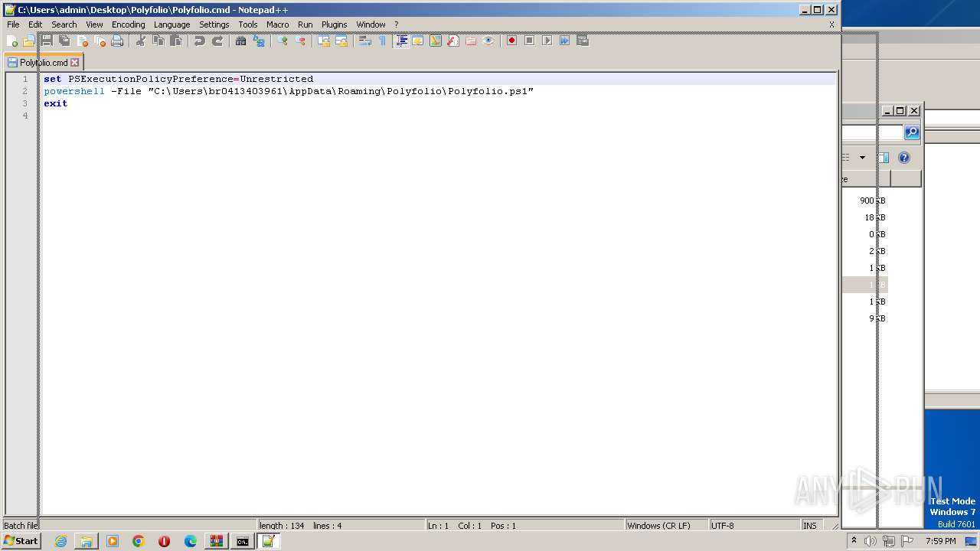
Task: Cut selection using scissors icon
Action: 140,41
